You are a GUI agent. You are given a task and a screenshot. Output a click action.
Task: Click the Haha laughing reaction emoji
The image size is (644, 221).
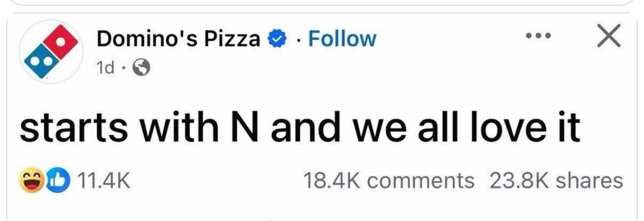click(31, 180)
